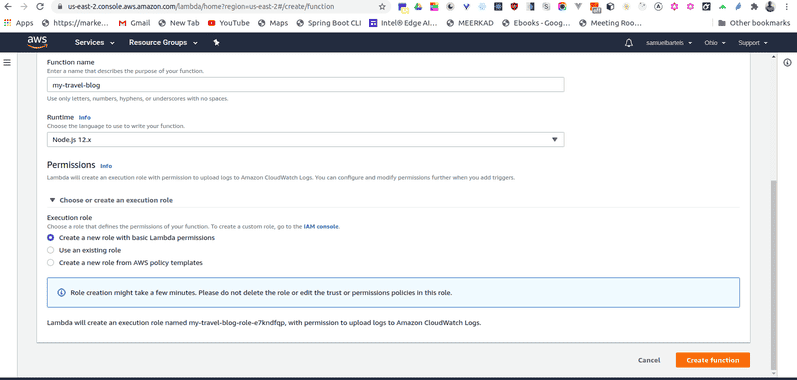This screenshot has width=797, height=380.
Task: Open the Runtime Node.js 12.x dropdown
Action: (305, 139)
